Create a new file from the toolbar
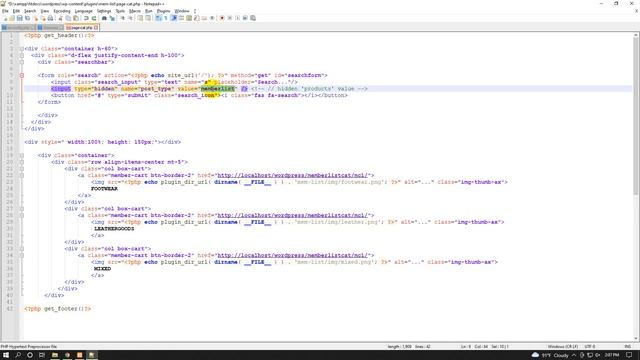The height and width of the screenshot is (360, 640). pyautogui.click(x=5, y=18)
